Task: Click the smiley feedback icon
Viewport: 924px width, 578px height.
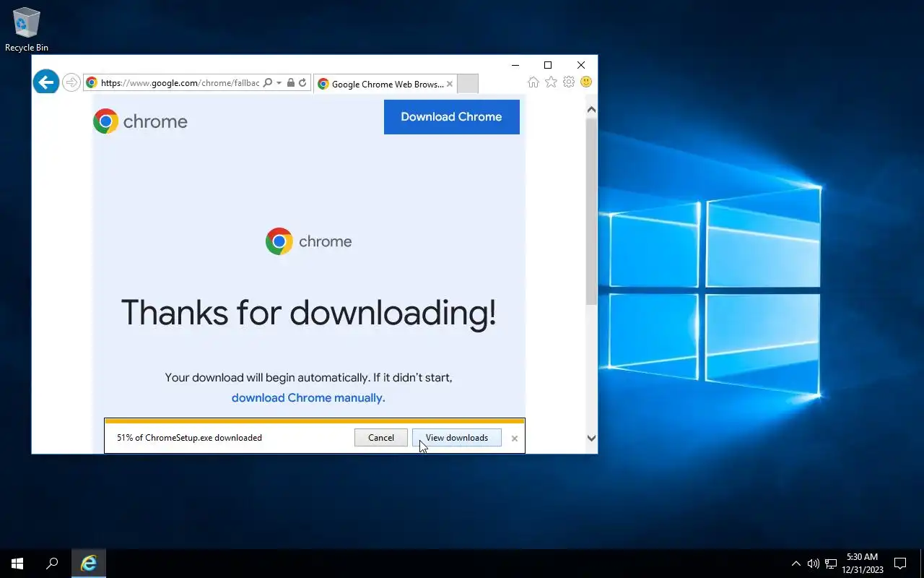Action: coord(586,82)
